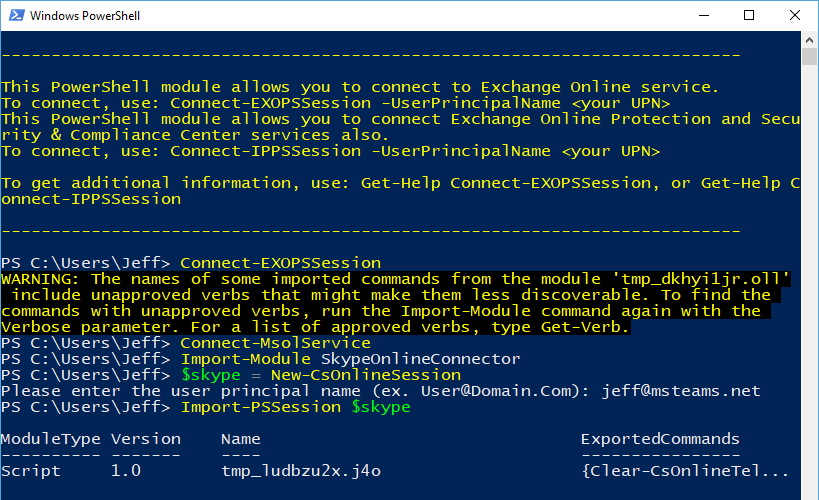The image size is (819, 500).
Task: Click the {Clear-CsOnlineTel... exported commands value
Action: click(x=685, y=471)
